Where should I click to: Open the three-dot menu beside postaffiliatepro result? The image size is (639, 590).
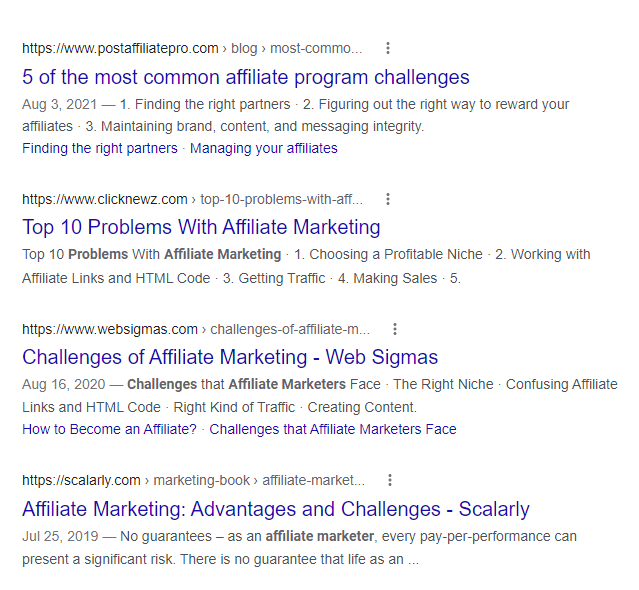point(388,48)
